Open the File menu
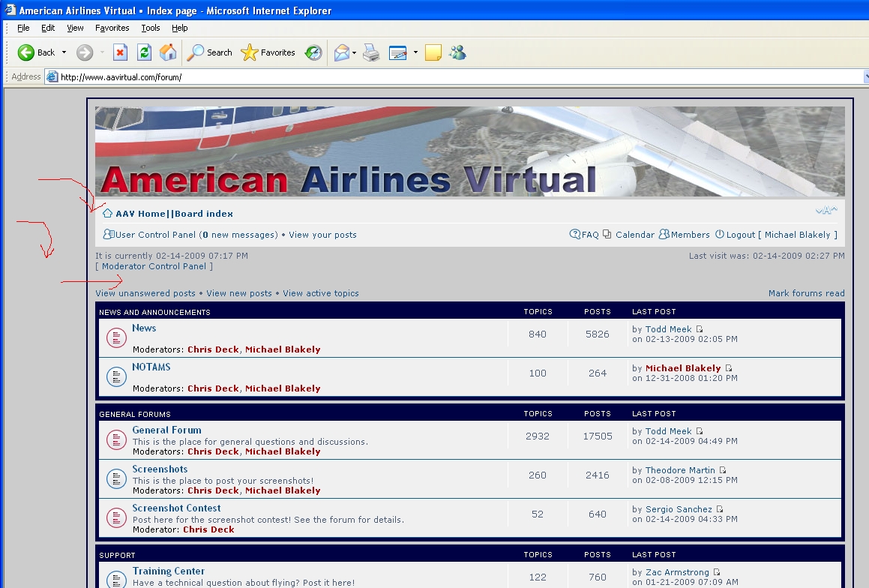The width and height of the screenshot is (869, 588). (23, 28)
